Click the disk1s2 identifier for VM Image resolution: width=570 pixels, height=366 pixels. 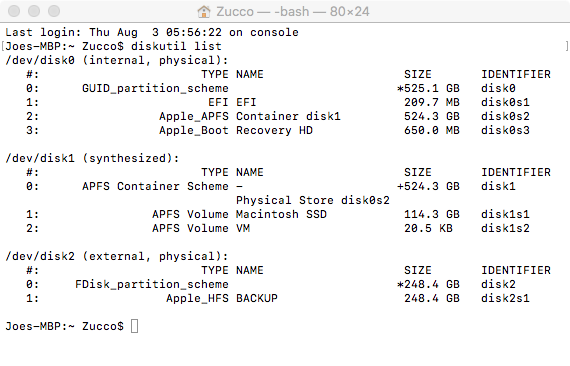(505, 228)
